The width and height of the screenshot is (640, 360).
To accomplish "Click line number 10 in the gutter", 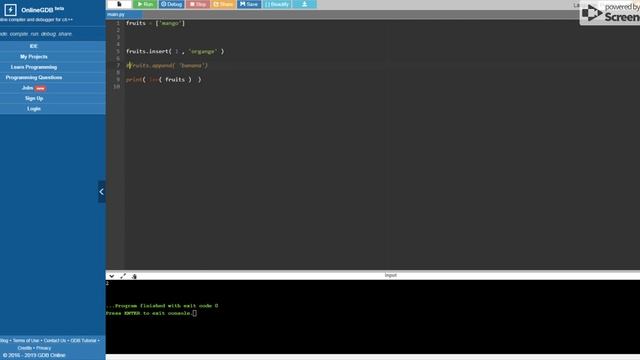I will [117, 87].
